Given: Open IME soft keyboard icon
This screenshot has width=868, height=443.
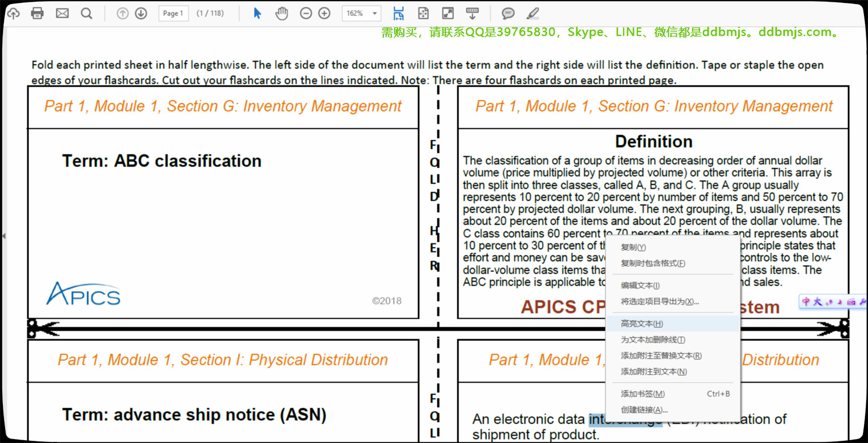Looking at the screenshot, I should [x=851, y=302].
